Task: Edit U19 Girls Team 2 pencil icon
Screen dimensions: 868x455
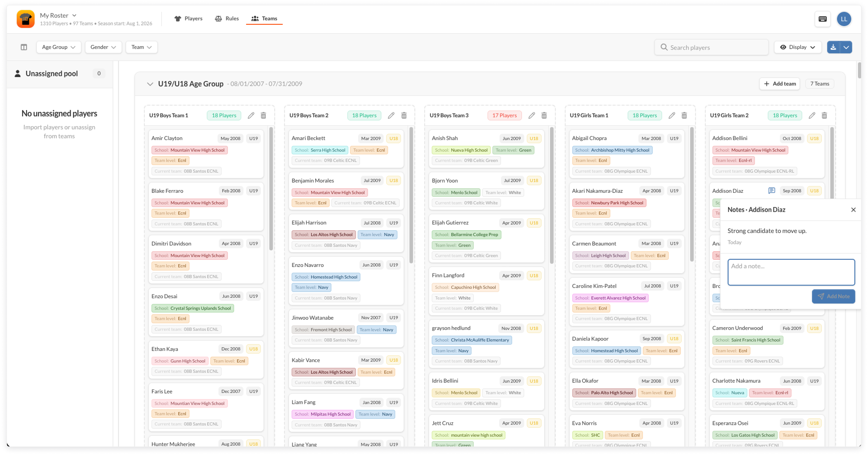Action: click(812, 115)
